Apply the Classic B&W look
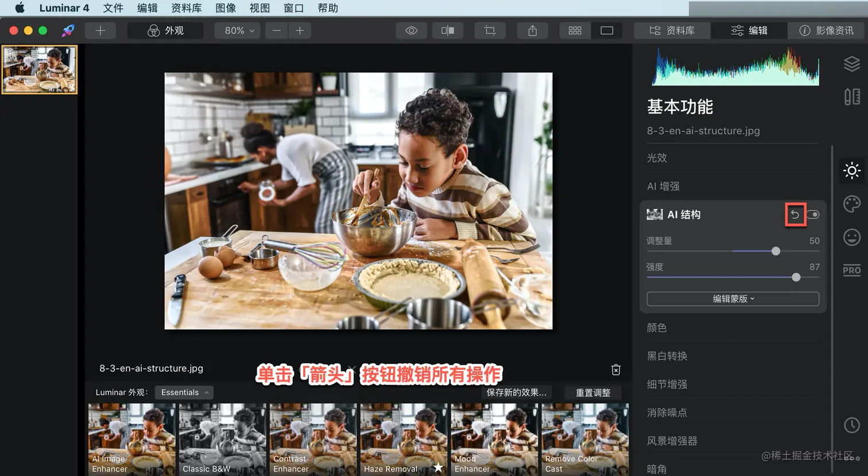The image size is (868, 476). tap(223, 439)
